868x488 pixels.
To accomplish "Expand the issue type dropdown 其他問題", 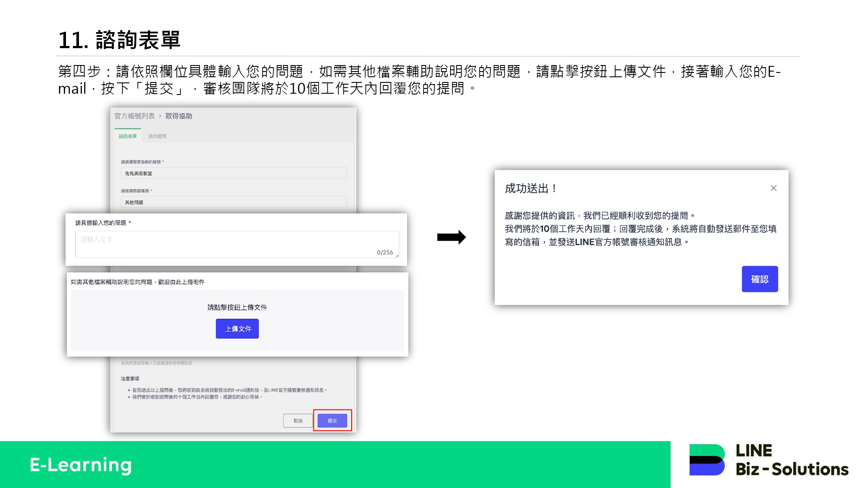I will click(233, 202).
